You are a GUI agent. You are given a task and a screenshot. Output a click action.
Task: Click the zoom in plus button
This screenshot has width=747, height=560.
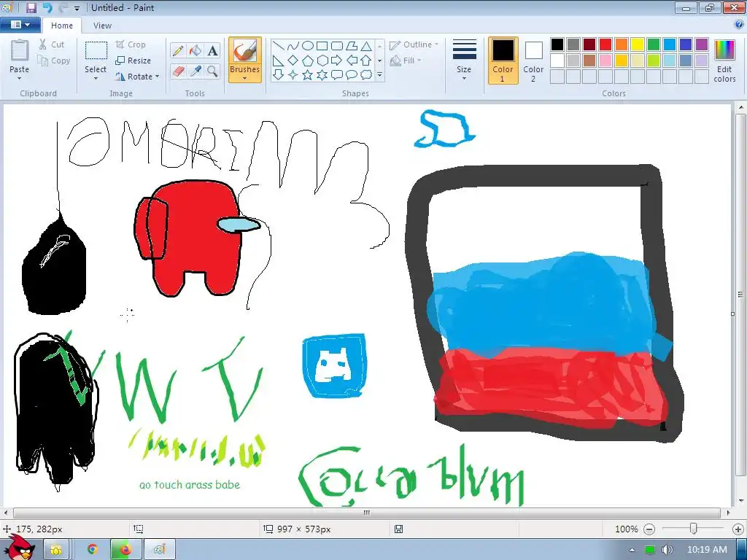pyautogui.click(x=738, y=529)
